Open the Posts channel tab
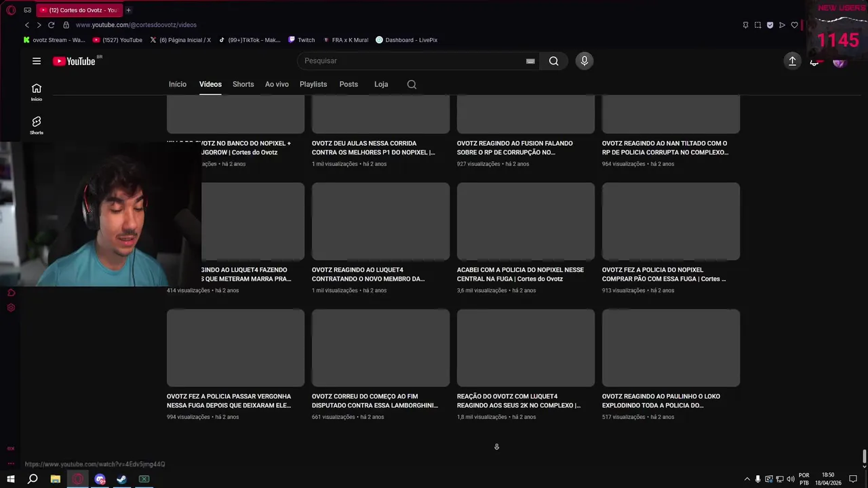 pos(349,85)
